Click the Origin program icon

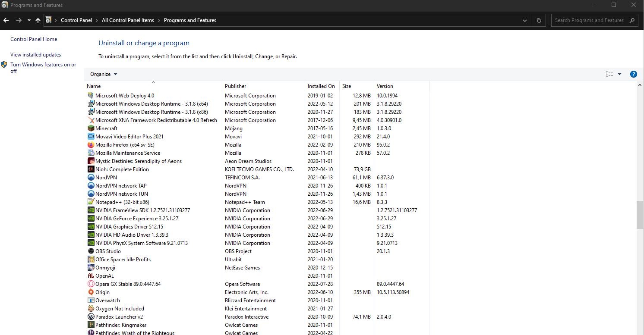click(91, 292)
